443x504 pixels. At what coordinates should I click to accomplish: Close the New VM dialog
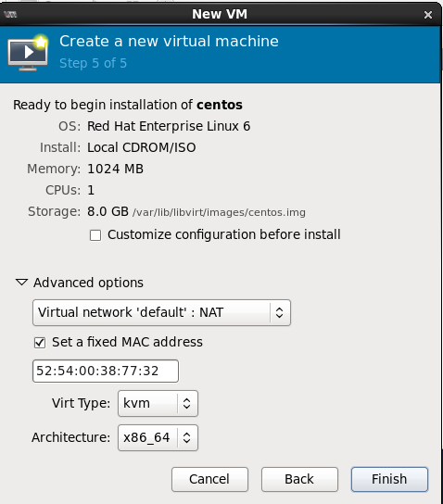[x=428, y=15]
